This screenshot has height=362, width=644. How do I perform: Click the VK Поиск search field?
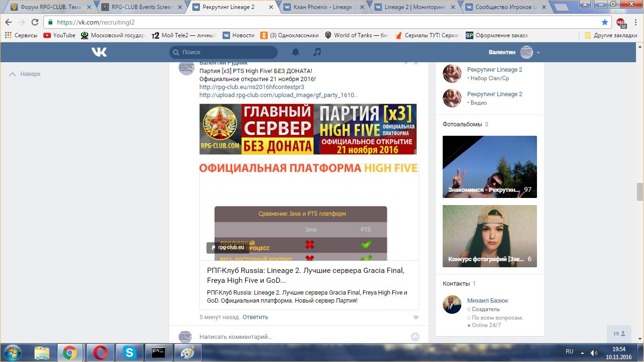223,52
